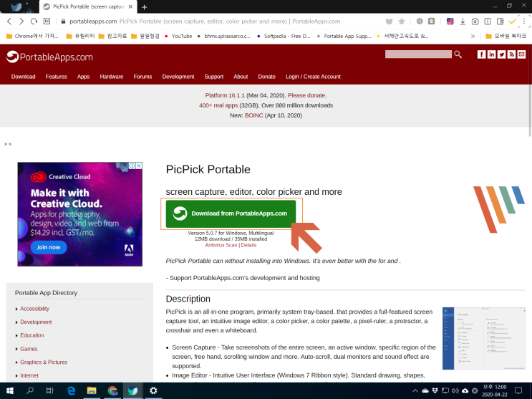The image size is (532, 399).
Task: Click the site search input field
Action: coord(418,54)
